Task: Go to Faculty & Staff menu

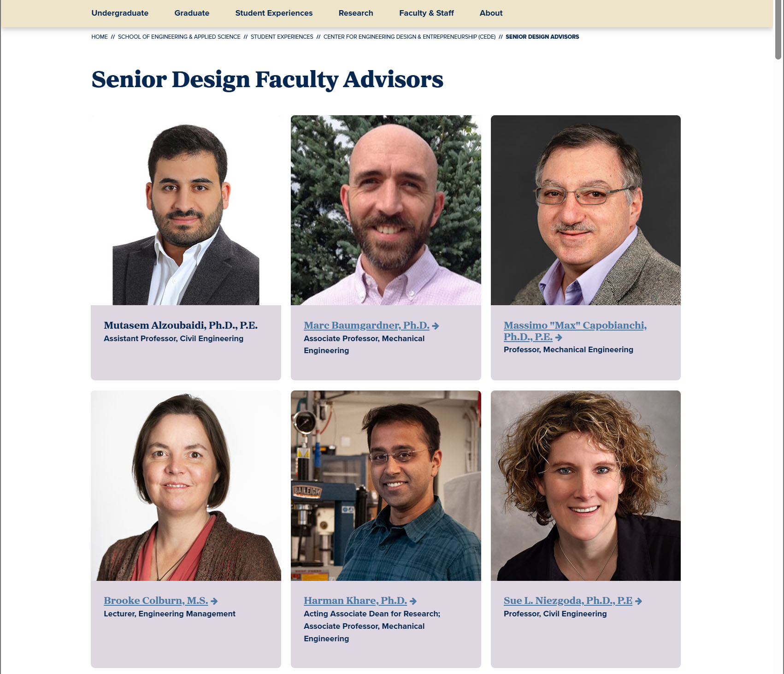Action: pos(426,13)
